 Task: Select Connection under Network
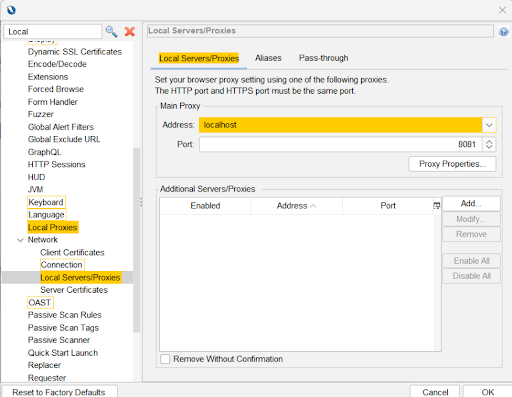coord(62,265)
